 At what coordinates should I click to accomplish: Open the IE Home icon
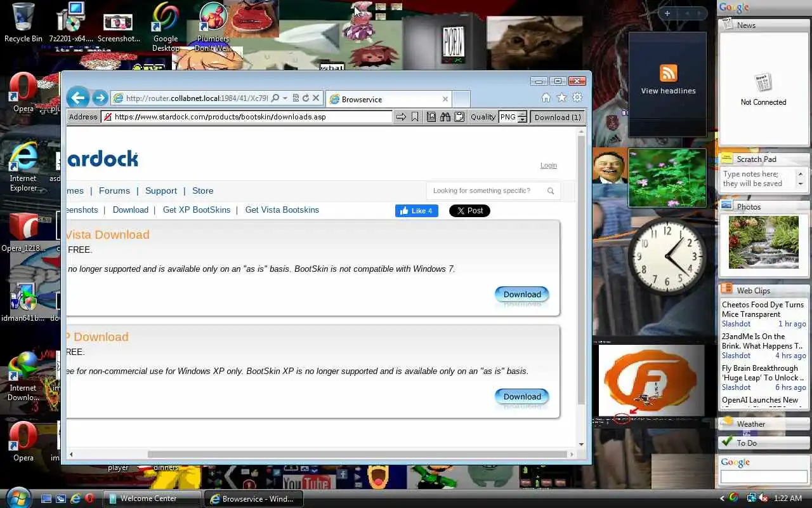click(x=546, y=98)
